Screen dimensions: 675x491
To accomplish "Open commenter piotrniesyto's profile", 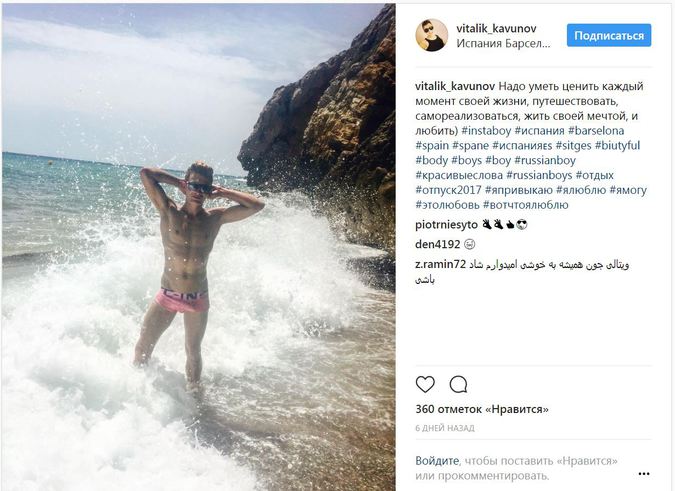I will [446, 225].
